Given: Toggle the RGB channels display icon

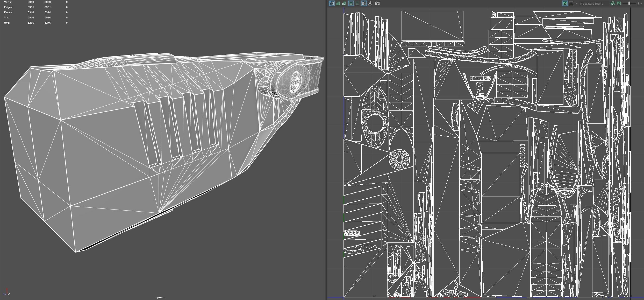Looking at the screenshot, I should (x=613, y=3).
